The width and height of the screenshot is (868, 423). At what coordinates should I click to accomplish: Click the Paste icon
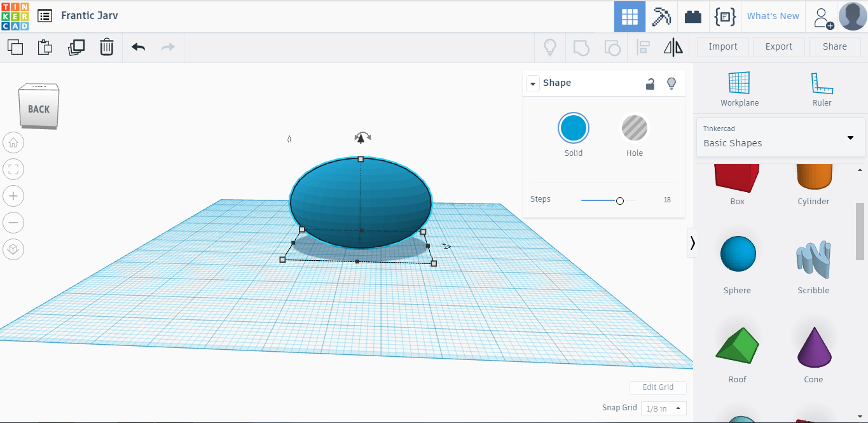pyautogui.click(x=45, y=47)
